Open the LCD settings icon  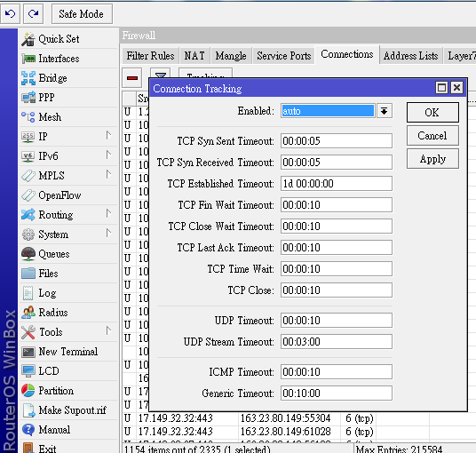tap(28, 371)
